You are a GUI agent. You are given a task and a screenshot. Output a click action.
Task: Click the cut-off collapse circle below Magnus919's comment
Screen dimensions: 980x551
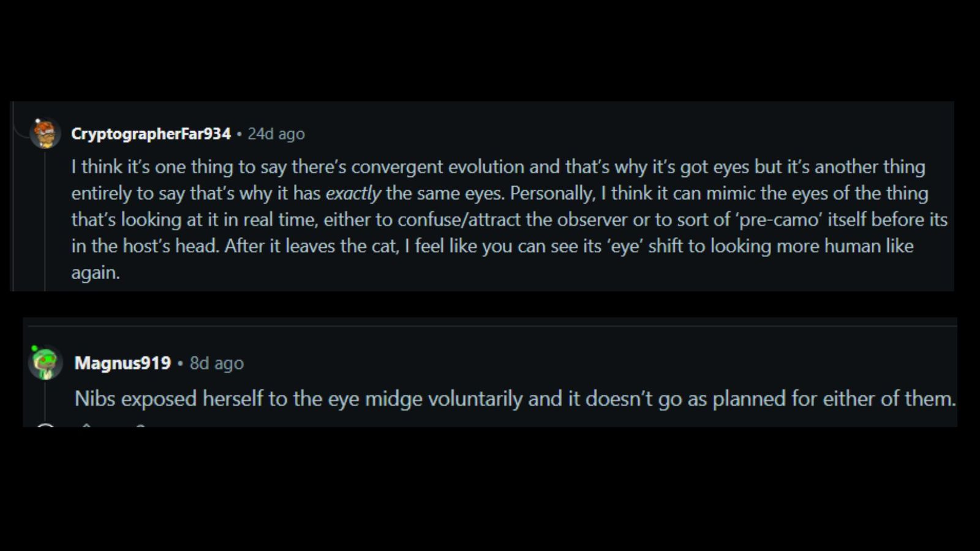45,425
